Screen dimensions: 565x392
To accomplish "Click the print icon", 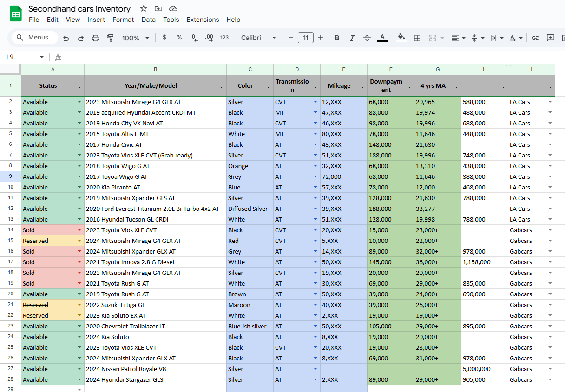I will click(96, 38).
